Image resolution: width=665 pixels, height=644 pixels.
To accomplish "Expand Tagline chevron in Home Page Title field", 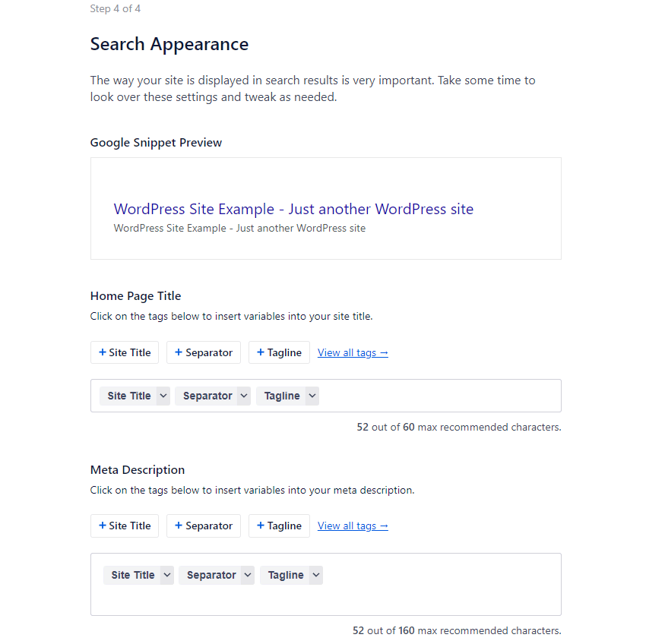I will pos(312,396).
